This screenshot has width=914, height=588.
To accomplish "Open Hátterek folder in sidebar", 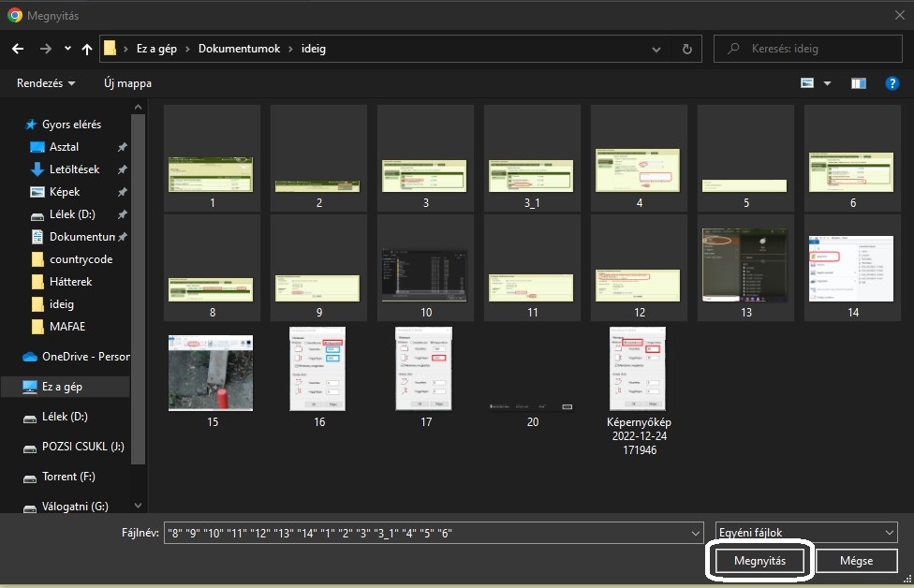I will click(x=70, y=282).
